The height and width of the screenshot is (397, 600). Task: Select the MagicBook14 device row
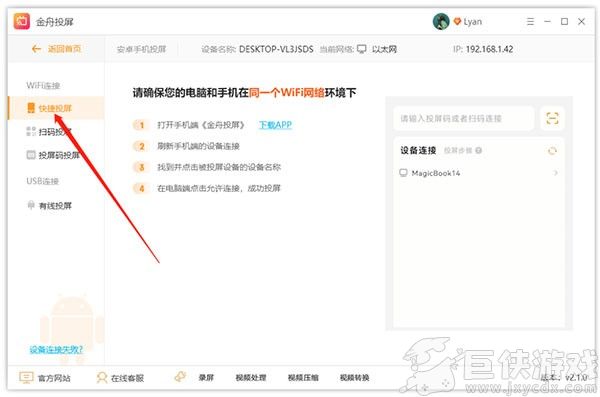coord(478,173)
